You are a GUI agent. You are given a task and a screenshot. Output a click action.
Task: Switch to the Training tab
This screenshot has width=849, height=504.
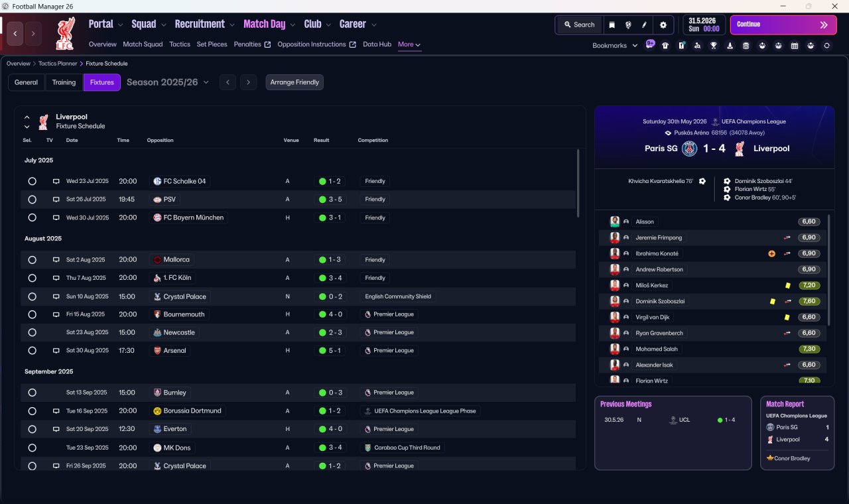[64, 82]
